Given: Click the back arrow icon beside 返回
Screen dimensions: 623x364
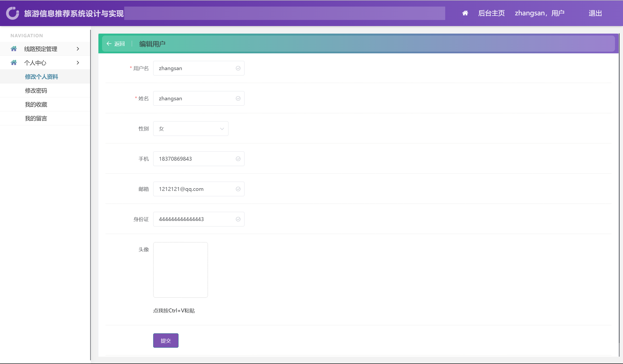Looking at the screenshot, I should (x=109, y=44).
